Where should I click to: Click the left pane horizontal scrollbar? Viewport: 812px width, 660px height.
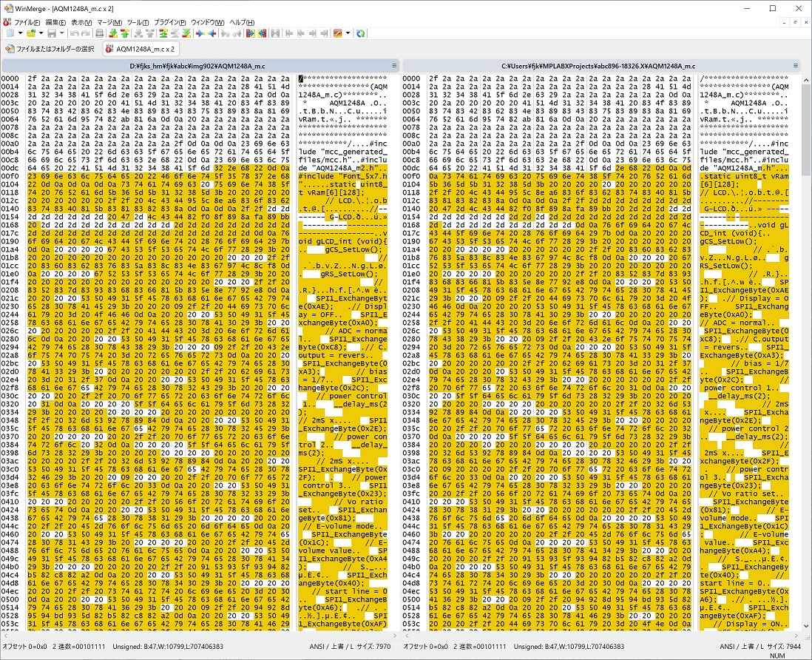click(200, 636)
